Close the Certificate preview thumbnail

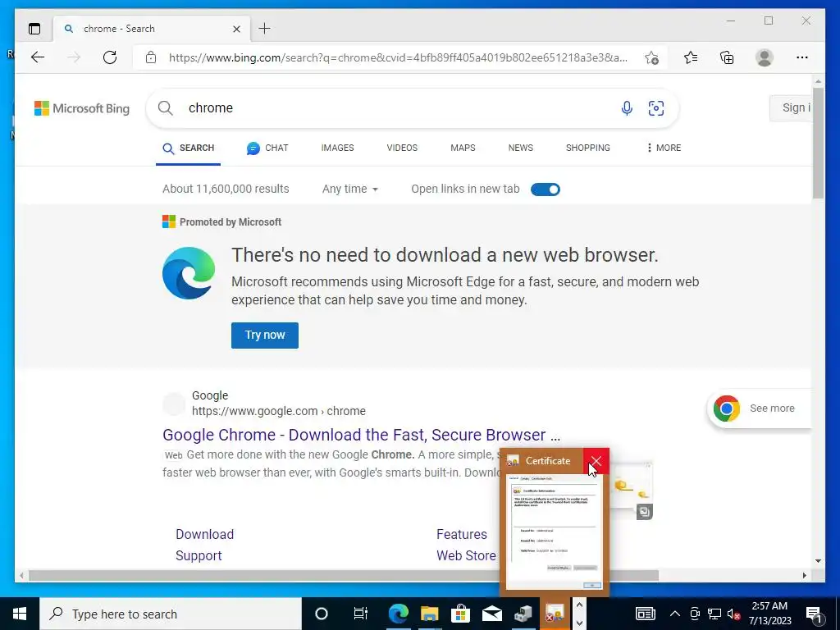click(596, 461)
